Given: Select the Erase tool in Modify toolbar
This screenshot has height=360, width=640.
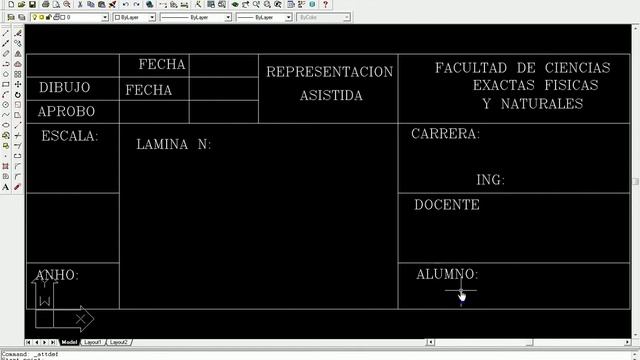Looking at the screenshot, I should coord(18,33).
